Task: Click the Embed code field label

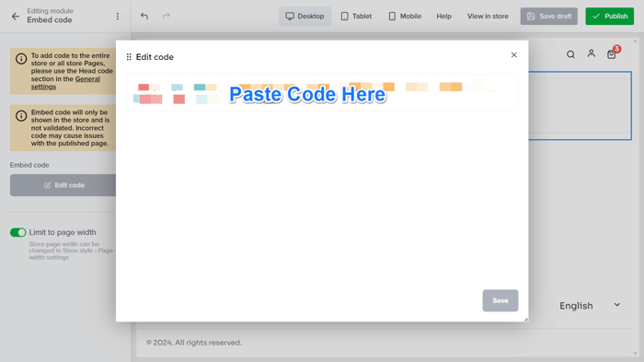Action: 29,165
